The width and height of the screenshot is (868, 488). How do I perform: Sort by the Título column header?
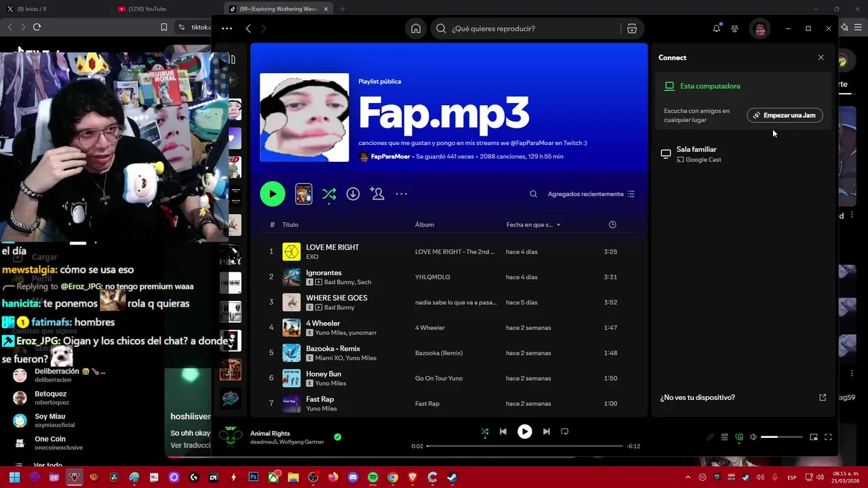290,224
